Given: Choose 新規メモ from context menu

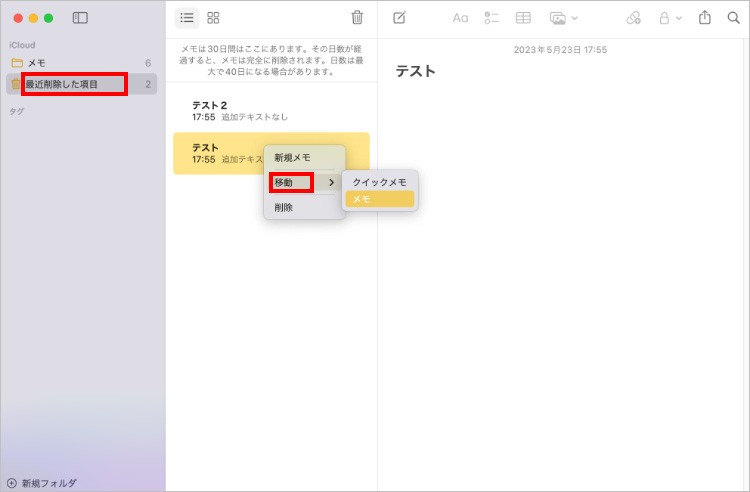Looking at the screenshot, I should point(304,157).
